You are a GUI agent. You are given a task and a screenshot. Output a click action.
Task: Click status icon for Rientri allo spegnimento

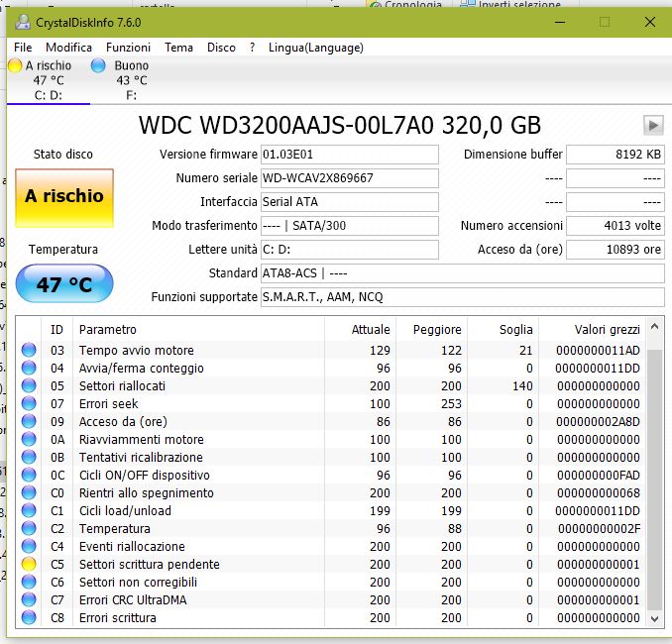[x=29, y=492]
